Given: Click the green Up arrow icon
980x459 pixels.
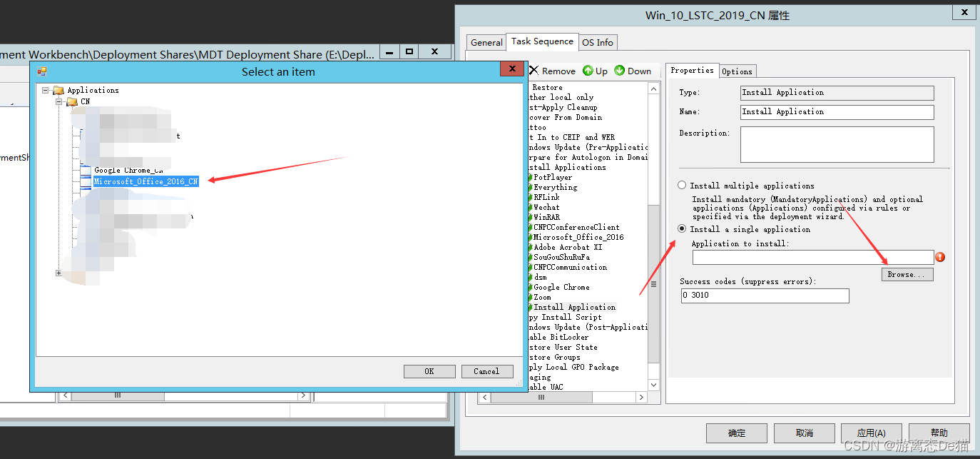Looking at the screenshot, I should point(586,70).
